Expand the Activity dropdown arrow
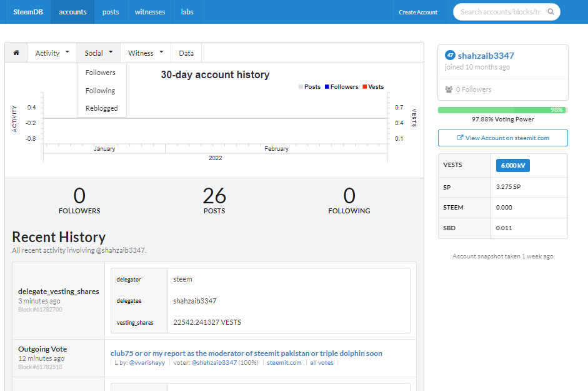This screenshot has width=588, height=391. (x=67, y=52)
